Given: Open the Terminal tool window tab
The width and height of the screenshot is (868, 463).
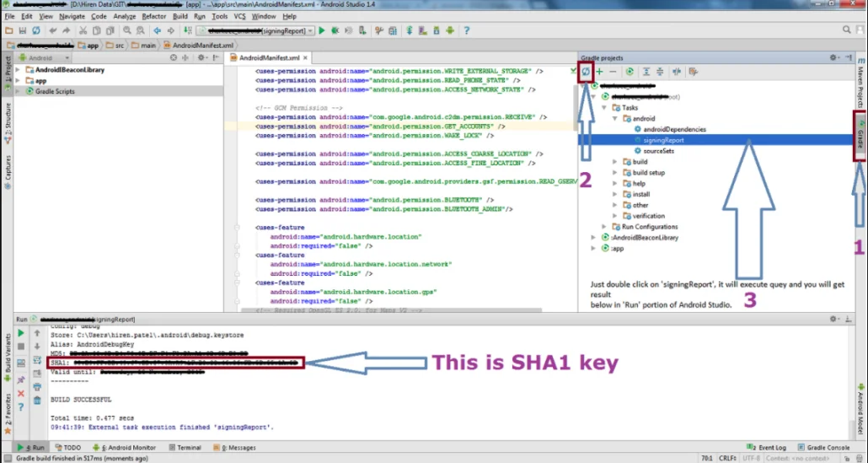Looking at the screenshot, I should click(x=185, y=448).
